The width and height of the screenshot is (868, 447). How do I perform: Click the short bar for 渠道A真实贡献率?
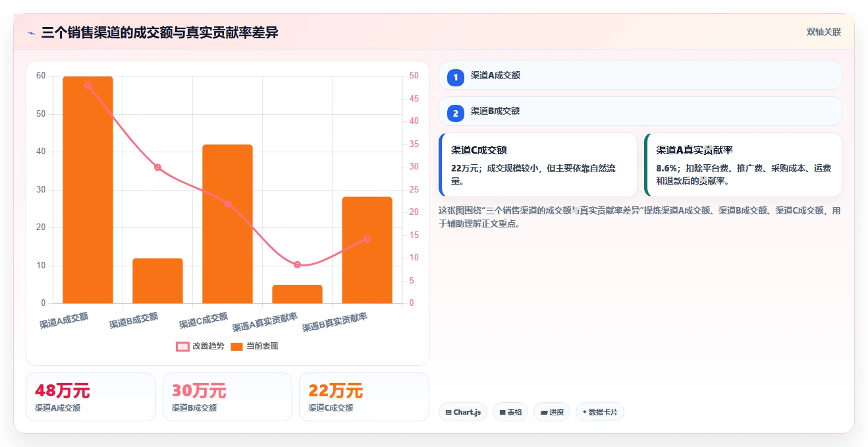click(297, 294)
